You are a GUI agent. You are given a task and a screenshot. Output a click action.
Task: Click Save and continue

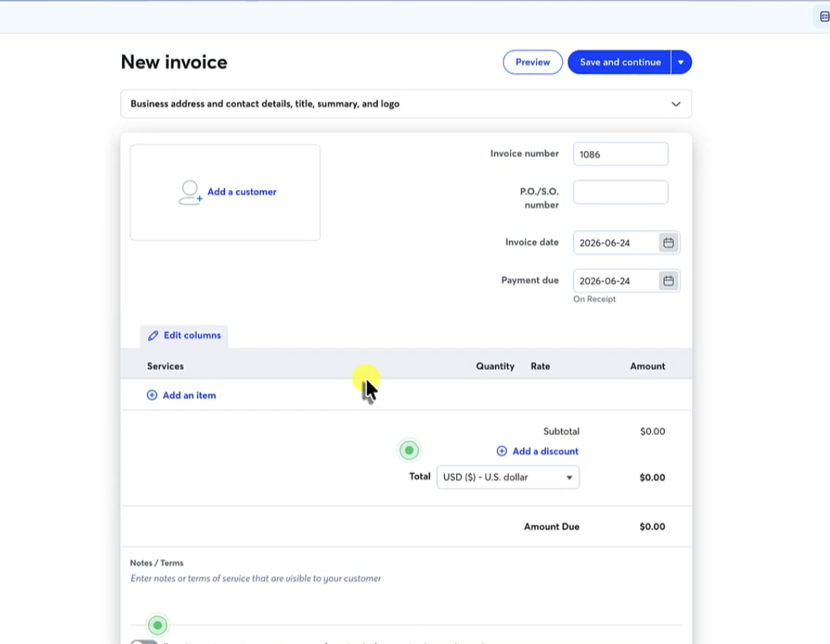point(620,62)
